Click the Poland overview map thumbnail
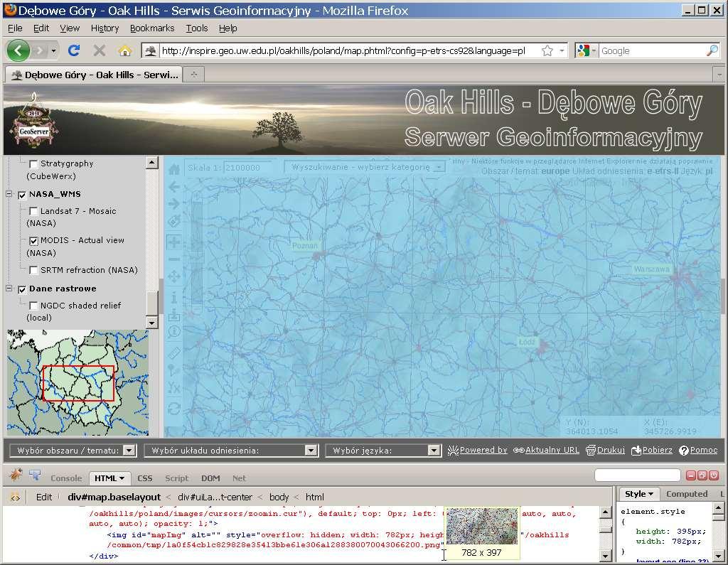 pyautogui.click(x=78, y=382)
